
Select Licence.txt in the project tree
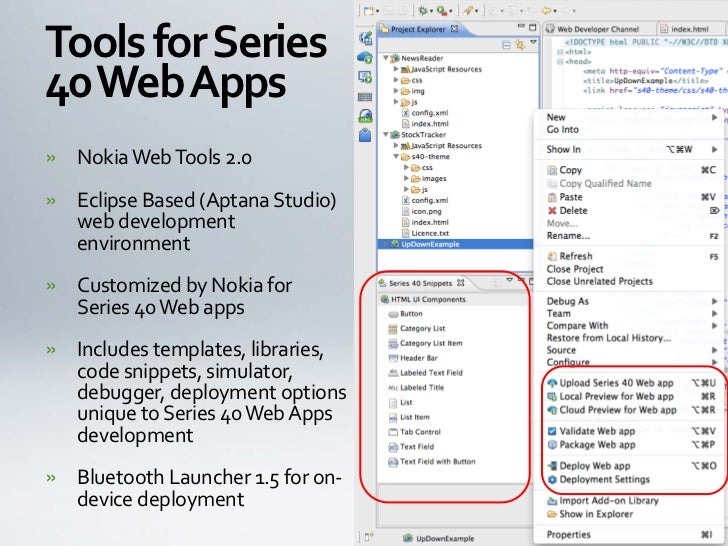click(x=425, y=233)
